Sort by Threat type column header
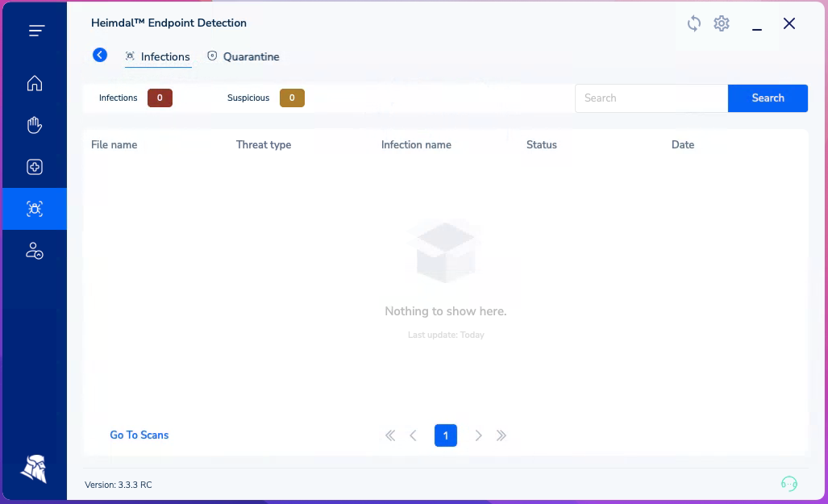Screen dimensions: 828x504 [x=264, y=145]
